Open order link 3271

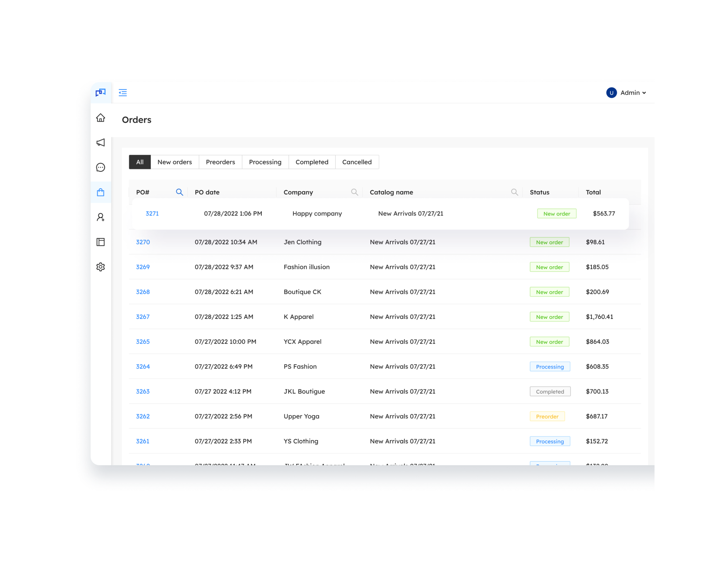click(x=152, y=214)
